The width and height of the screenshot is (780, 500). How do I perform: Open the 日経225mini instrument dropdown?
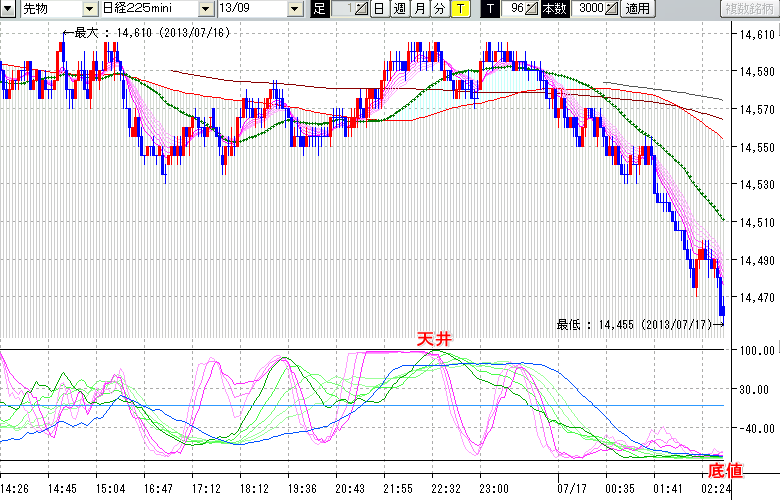coord(205,9)
